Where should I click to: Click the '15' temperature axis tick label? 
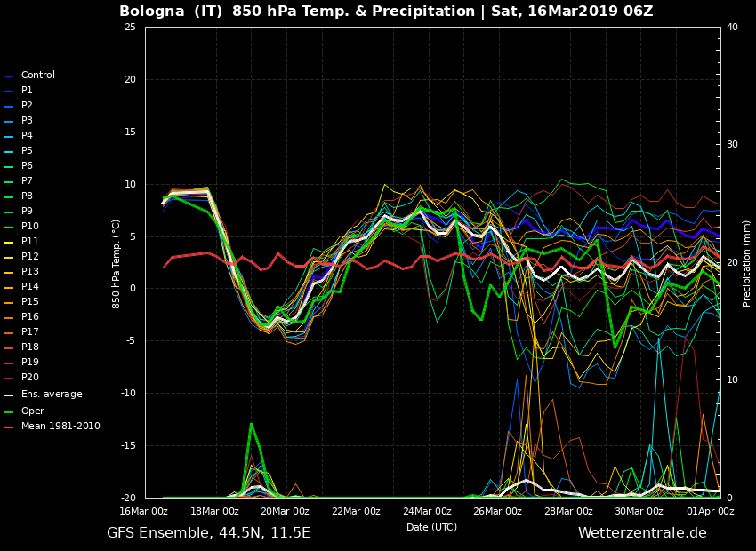[x=130, y=132]
